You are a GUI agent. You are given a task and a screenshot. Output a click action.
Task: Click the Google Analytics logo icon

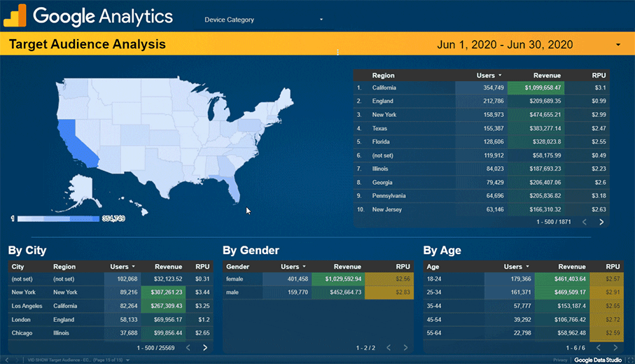click(15, 16)
